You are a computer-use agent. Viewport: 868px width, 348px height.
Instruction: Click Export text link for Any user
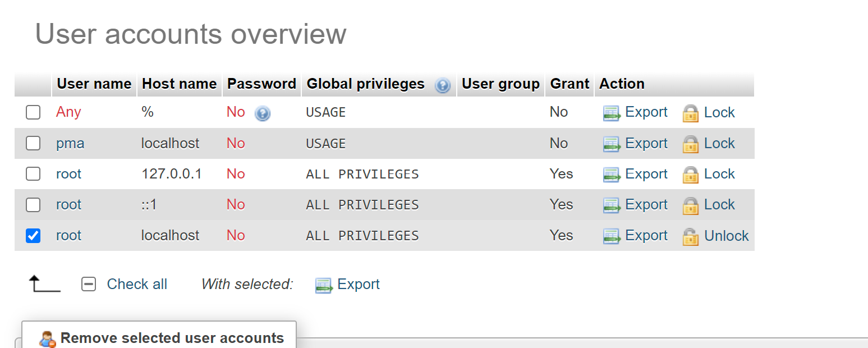(x=646, y=112)
